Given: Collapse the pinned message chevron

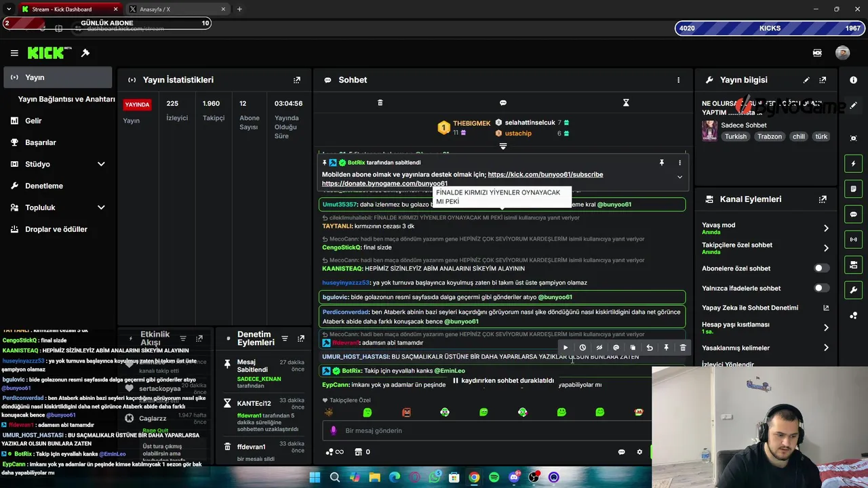Looking at the screenshot, I should pyautogui.click(x=679, y=178).
